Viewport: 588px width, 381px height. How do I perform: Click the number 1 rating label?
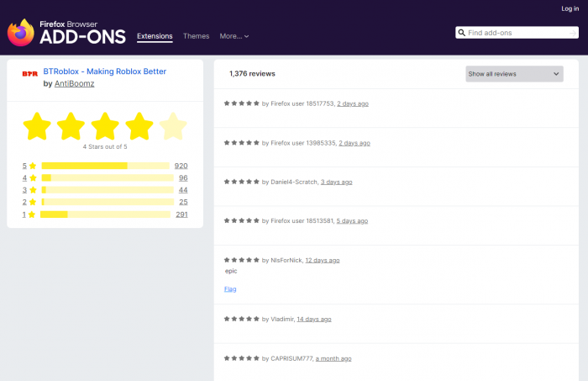tap(24, 214)
